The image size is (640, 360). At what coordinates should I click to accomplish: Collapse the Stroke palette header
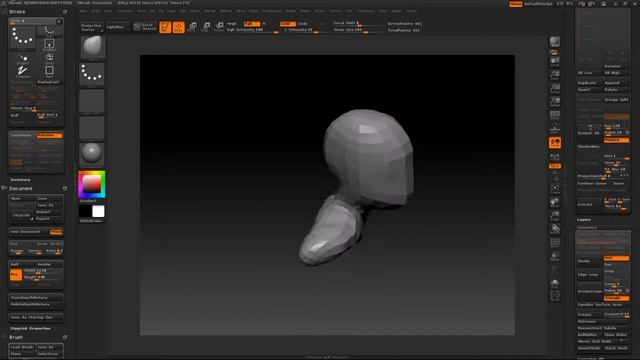tap(17, 12)
